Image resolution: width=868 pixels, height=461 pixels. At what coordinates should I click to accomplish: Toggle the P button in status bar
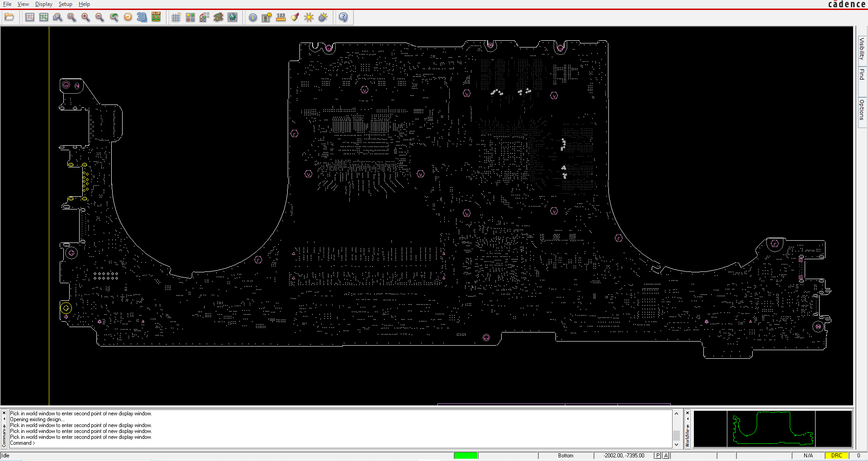[658, 456]
